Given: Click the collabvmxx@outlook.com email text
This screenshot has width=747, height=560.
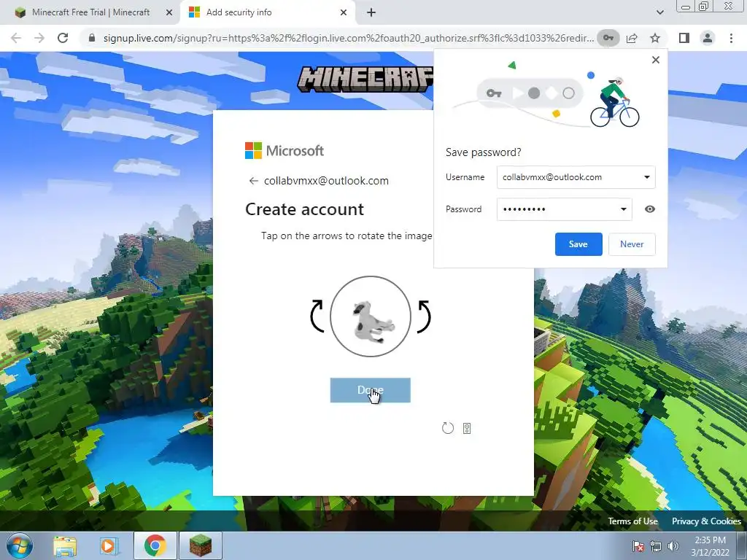Looking at the screenshot, I should [326, 181].
